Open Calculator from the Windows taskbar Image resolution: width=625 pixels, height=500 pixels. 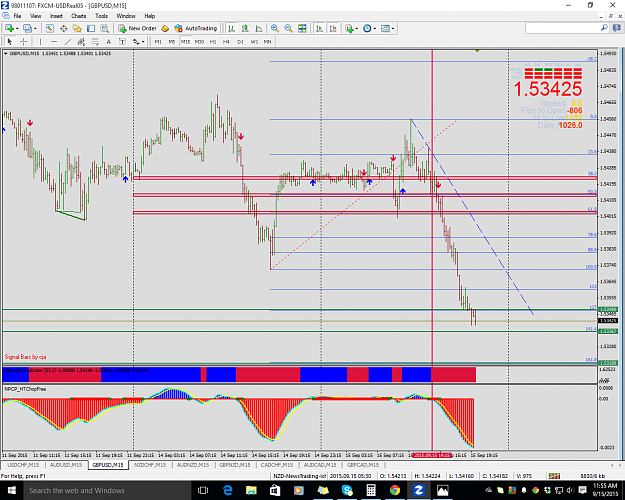pyautogui.click(x=371, y=490)
